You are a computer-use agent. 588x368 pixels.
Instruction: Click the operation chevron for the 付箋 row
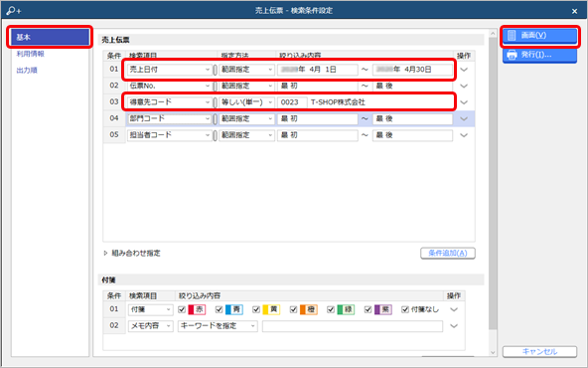click(x=454, y=309)
